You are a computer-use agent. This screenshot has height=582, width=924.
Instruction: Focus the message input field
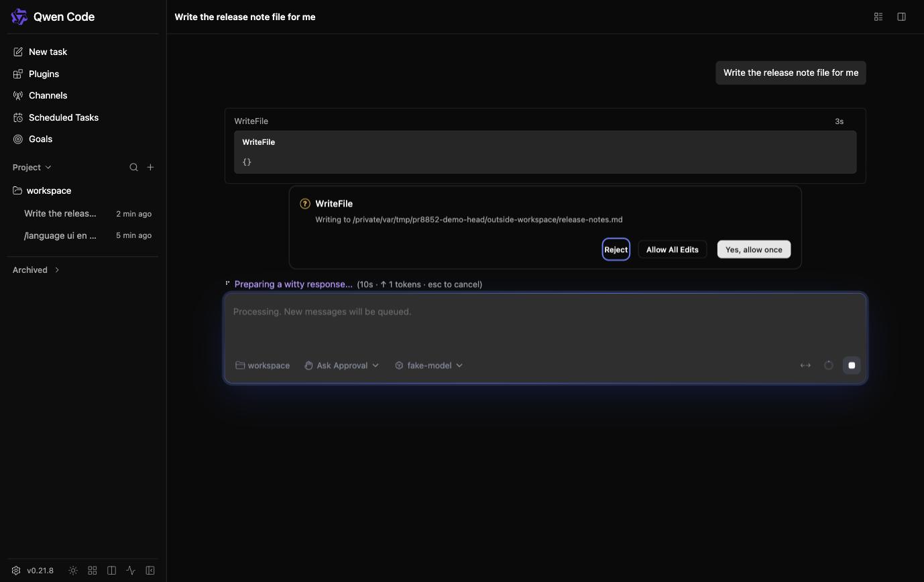pyautogui.click(x=545, y=323)
